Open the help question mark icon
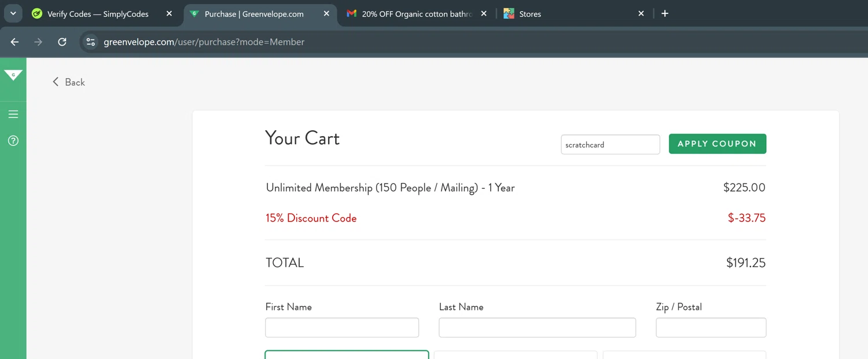Image resolution: width=868 pixels, height=359 pixels. [13, 141]
